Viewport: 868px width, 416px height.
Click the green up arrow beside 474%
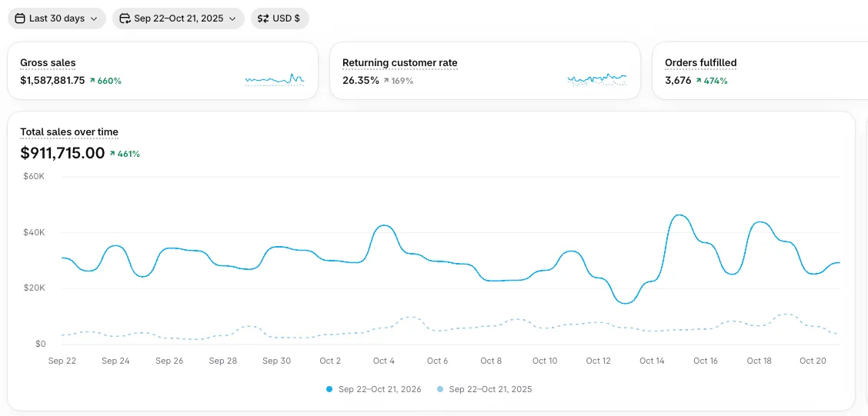tap(699, 81)
